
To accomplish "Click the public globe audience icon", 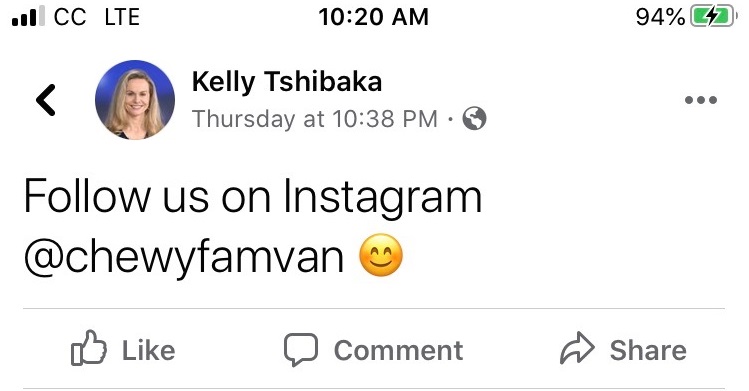I will tap(474, 118).
